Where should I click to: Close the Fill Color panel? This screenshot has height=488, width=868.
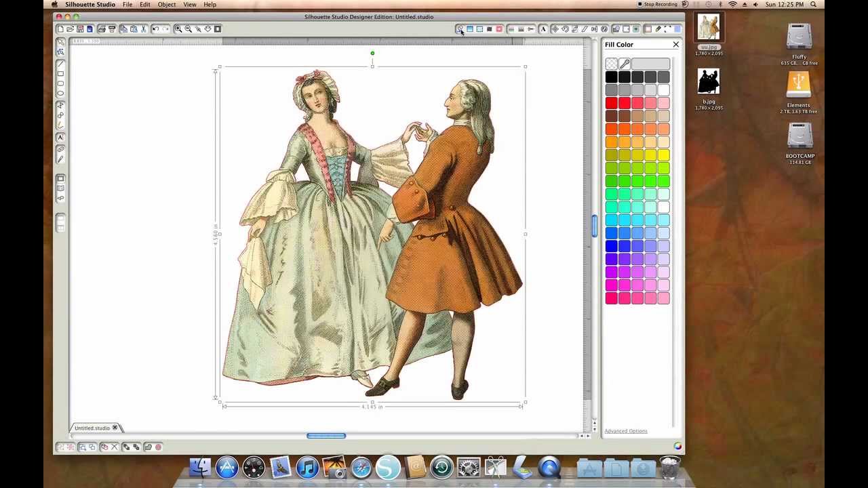(675, 45)
